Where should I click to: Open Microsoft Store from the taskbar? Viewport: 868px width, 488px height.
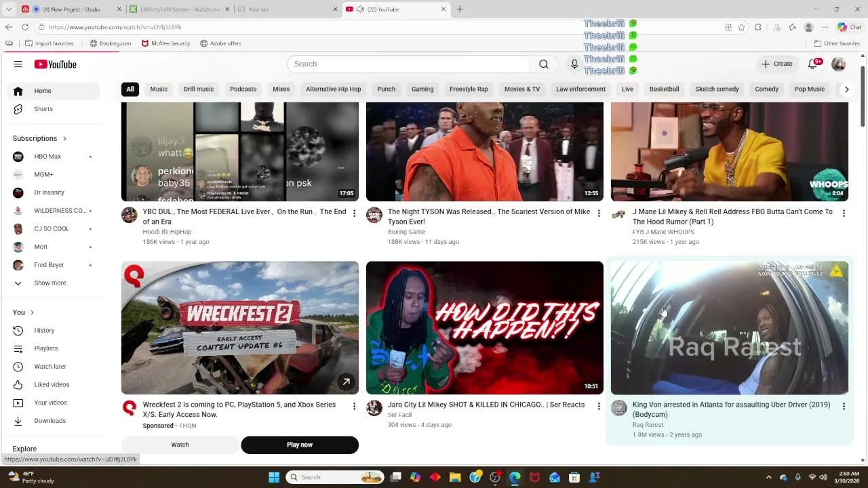pyautogui.click(x=574, y=477)
